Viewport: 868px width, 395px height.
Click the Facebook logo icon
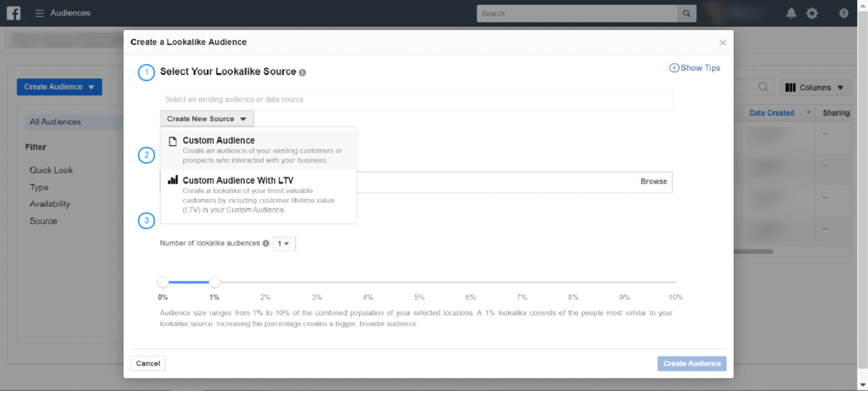click(x=13, y=13)
